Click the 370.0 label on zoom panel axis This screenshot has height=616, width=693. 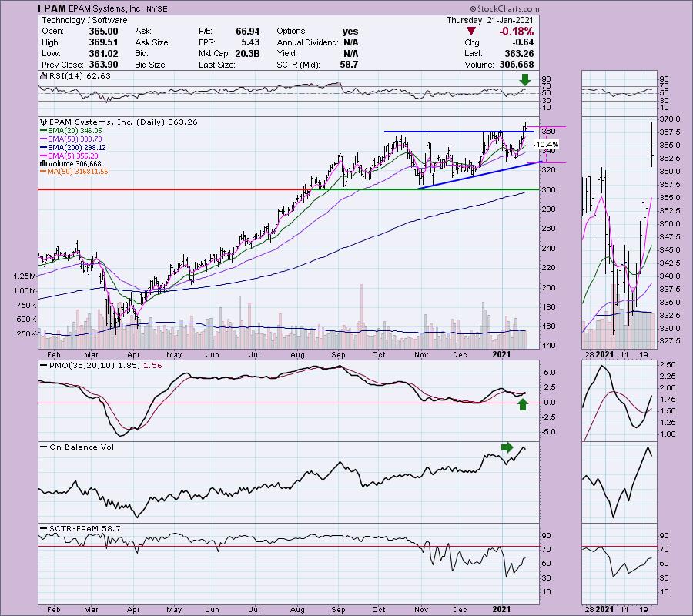[670, 119]
